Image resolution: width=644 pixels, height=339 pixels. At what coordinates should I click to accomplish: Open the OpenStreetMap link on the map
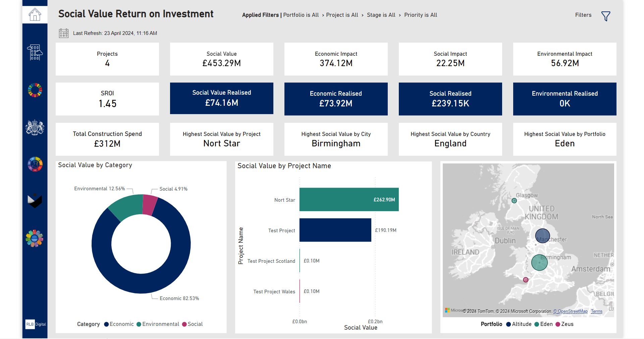(570, 311)
